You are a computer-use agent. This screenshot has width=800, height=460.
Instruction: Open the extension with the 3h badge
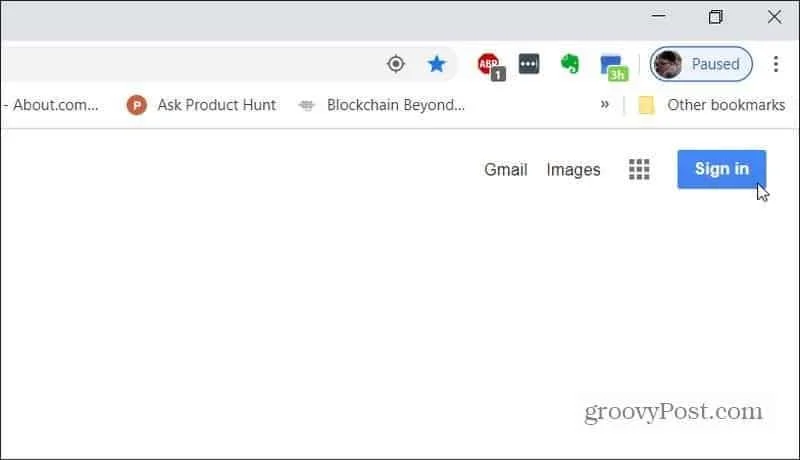click(x=614, y=67)
